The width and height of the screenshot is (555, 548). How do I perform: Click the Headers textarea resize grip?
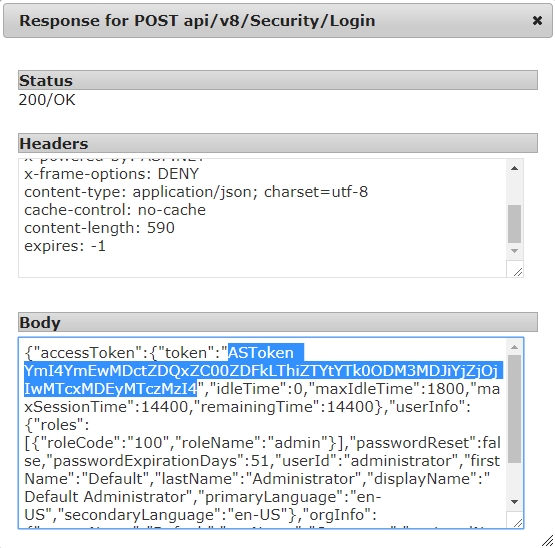(517, 272)
